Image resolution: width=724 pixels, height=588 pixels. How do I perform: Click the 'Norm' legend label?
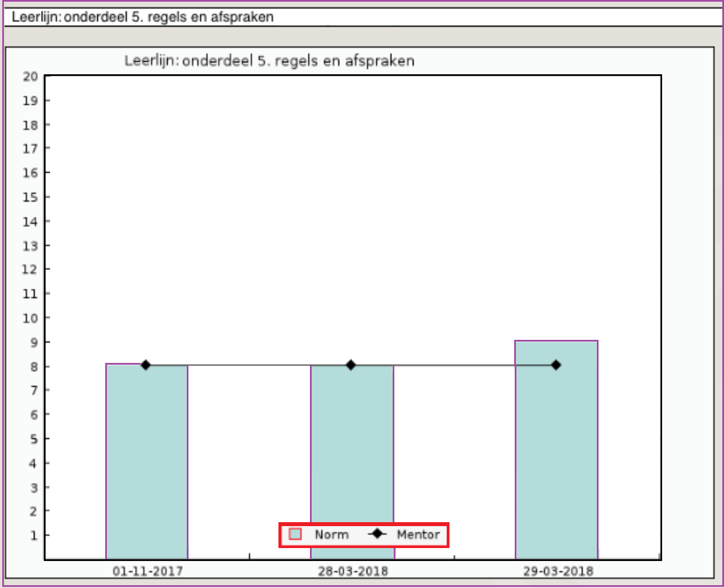(x=331, y=535)
